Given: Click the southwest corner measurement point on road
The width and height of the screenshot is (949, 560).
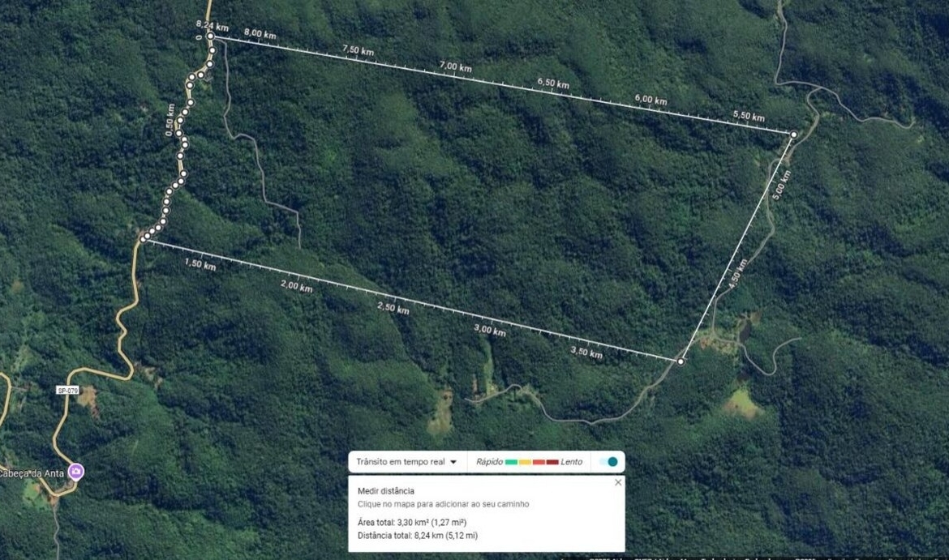Looking at the screenshot, I should 144,240.
